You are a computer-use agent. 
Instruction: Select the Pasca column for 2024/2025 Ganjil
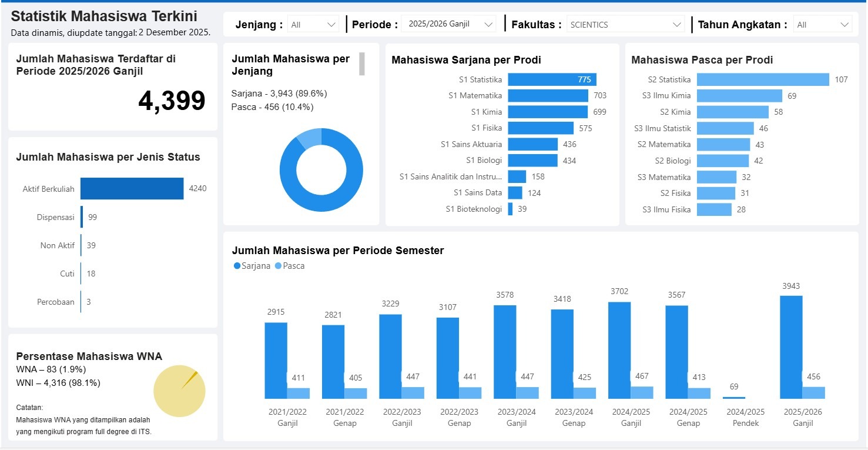tap(642, 393)
